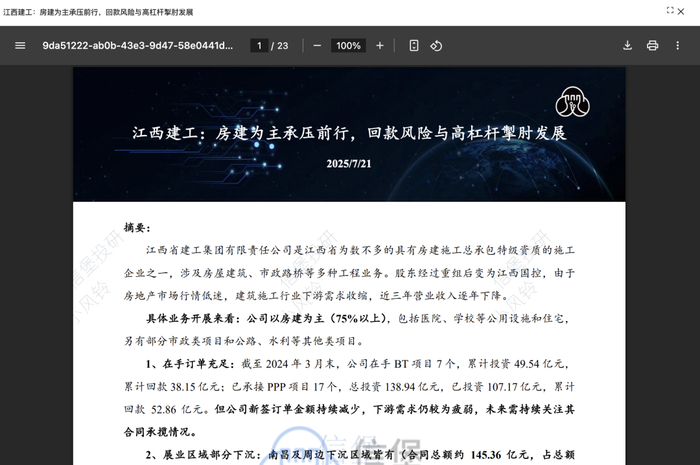Toggle fit to page icon
700x465 pixels.
pos(414,46)
